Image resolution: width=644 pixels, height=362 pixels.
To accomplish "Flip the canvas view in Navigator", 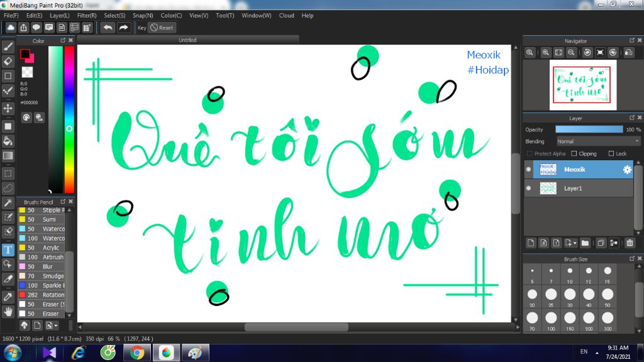I will 629,53.
